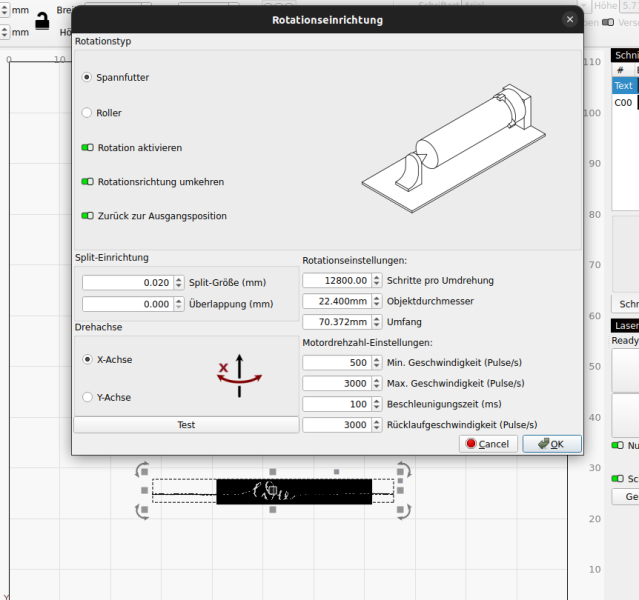Select the Roller rotation type
Viewport: 639px width, 600px height.
[86, 112]
